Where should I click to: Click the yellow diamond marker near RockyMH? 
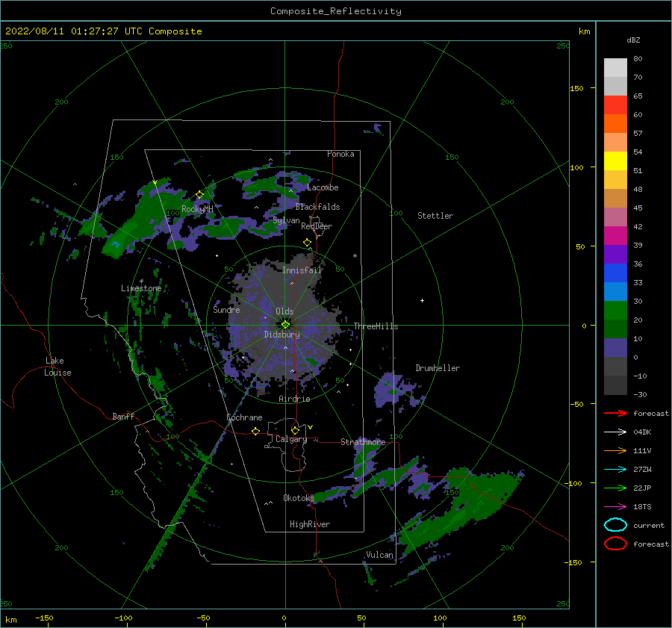pos(199,195)
